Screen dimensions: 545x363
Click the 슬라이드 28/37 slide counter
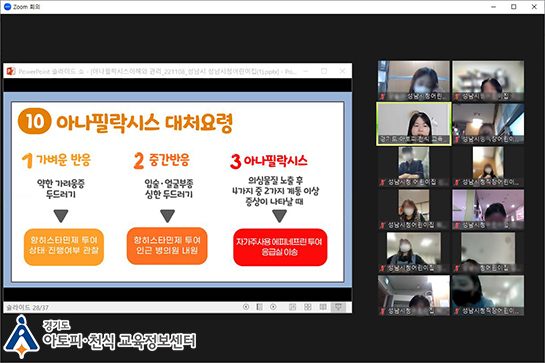click(x=27, y=307)
